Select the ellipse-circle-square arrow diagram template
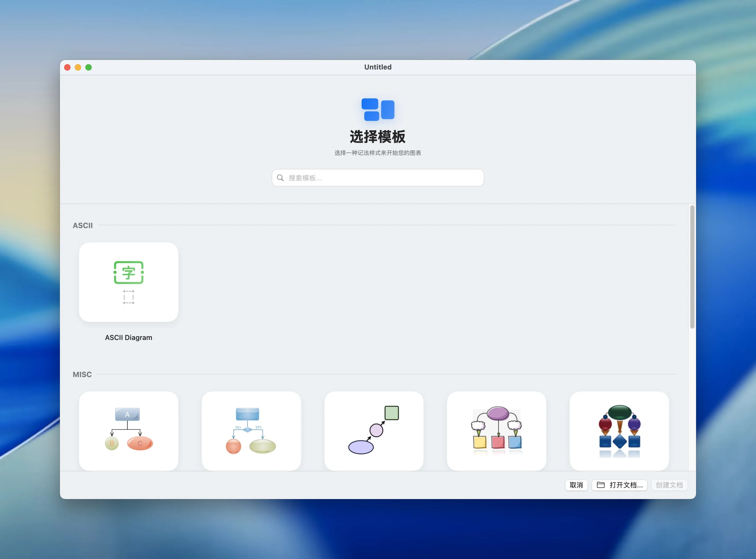This screenshot has height=559, width=756. click(x=374, y=431)
